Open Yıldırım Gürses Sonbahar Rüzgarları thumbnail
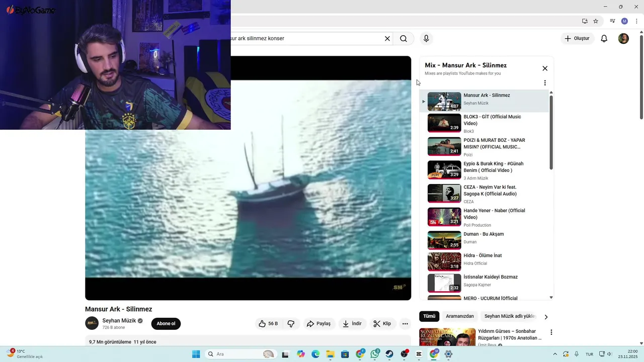 [447, 337]
